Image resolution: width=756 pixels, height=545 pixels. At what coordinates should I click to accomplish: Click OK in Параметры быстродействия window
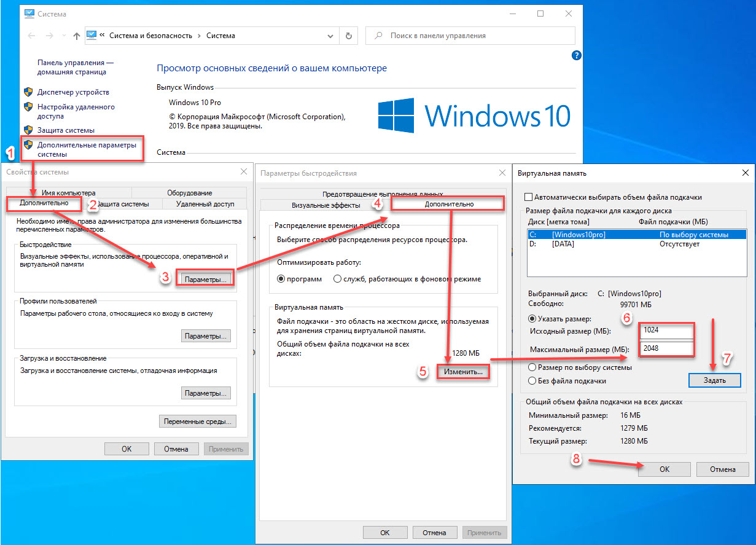pos(385,533)
